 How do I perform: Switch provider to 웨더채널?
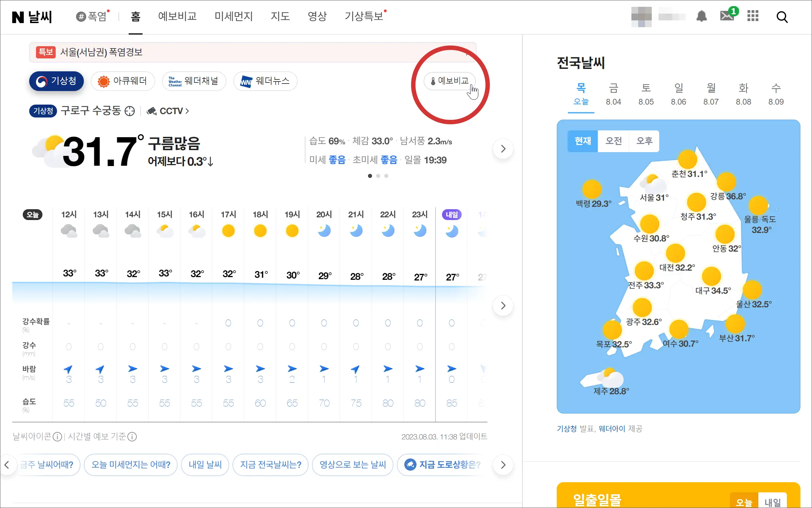[194, 81]
